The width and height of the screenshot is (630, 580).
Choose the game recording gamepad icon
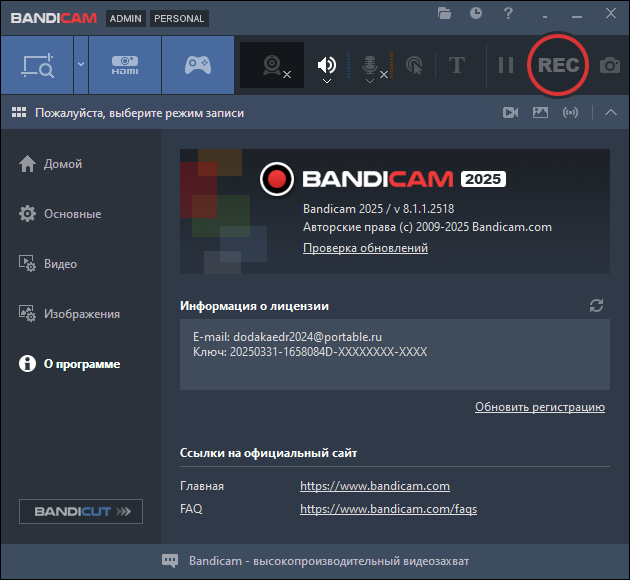[198, 65]
